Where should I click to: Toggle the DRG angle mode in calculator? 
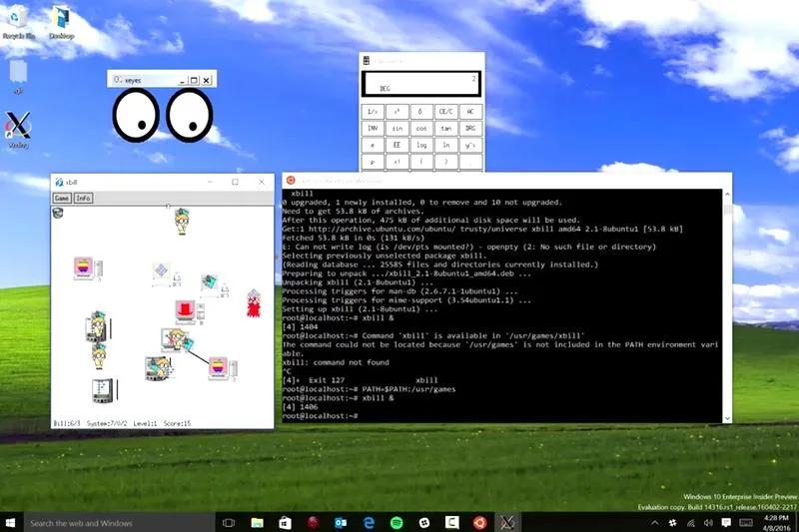click(470, 129)
